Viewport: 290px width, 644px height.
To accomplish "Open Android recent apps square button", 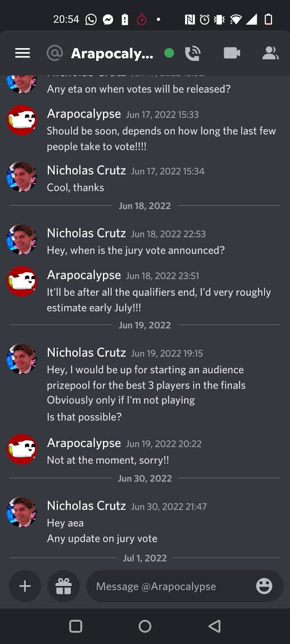I will tap(76, 626).
